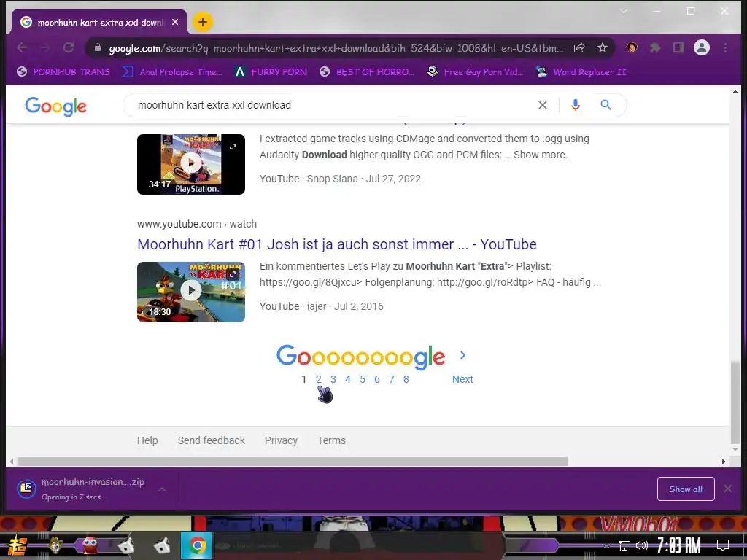This screenshot has width=747, height=560.
Task: Open the Extensions puzzle icon
Action: 656,47
